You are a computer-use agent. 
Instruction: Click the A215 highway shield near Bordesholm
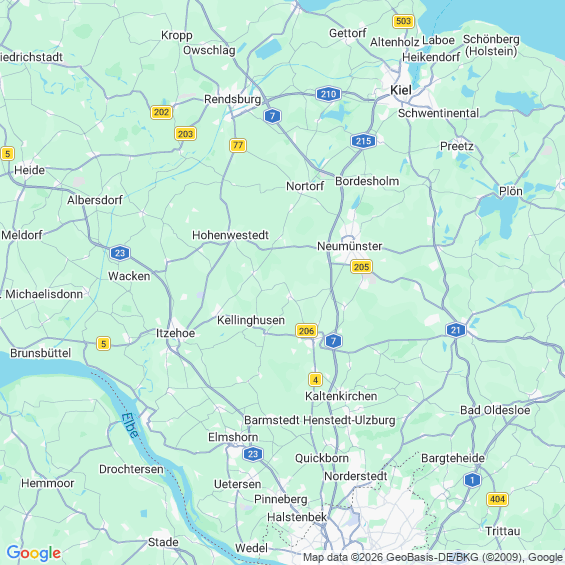coord(363,141)
